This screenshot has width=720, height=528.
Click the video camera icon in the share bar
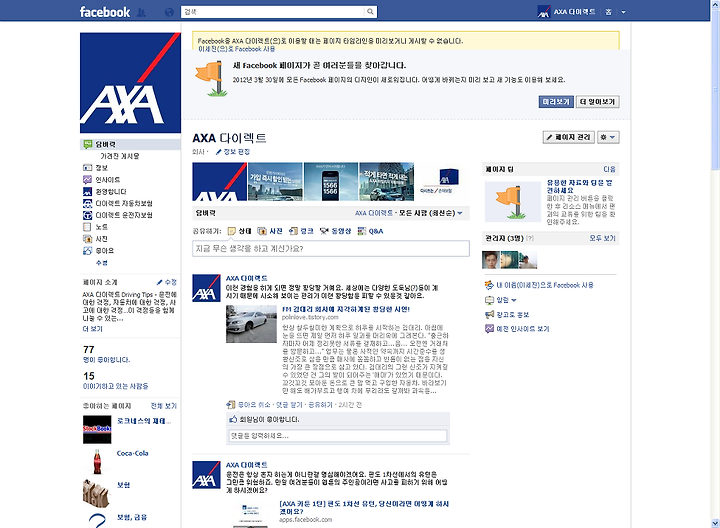point(324,231)
